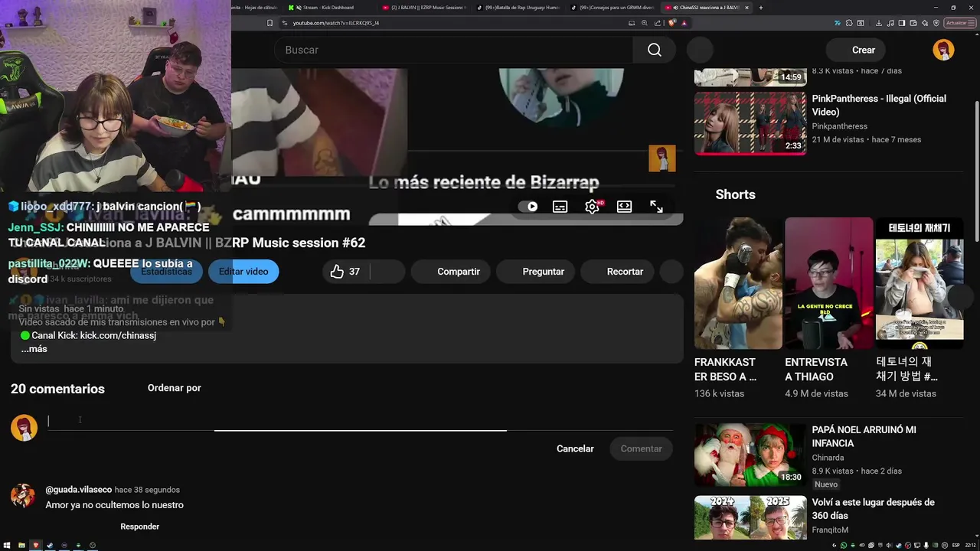
Task: Click the YouTube search magnifier icon
Action: (654, 50)
